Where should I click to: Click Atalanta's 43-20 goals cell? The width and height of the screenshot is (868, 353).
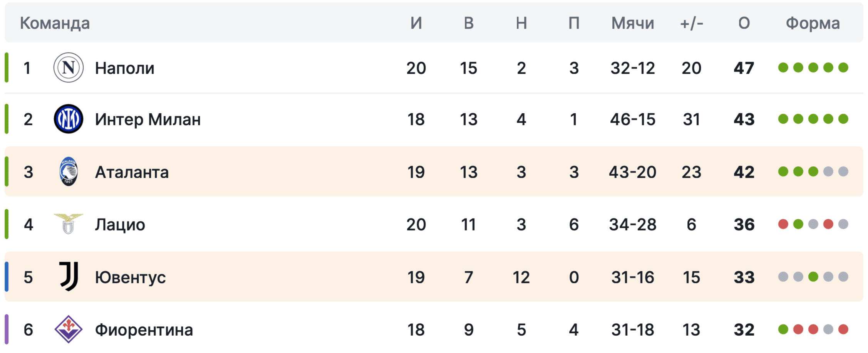click(632, 172)
